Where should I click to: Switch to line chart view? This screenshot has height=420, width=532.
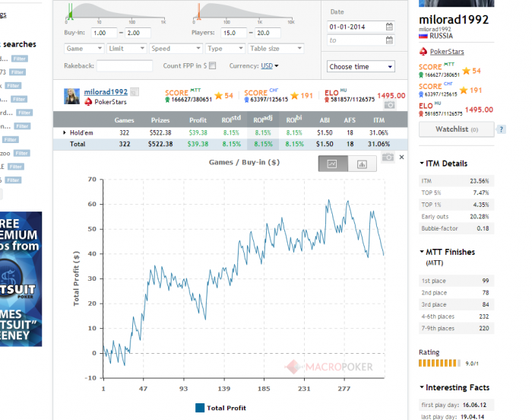point(333,164)
